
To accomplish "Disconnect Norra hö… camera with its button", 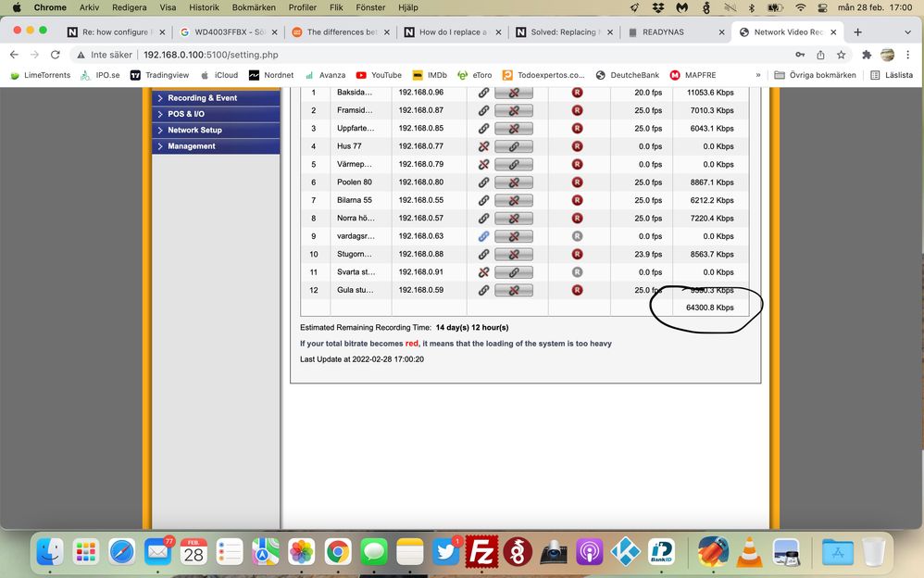I will coord(514,219).
